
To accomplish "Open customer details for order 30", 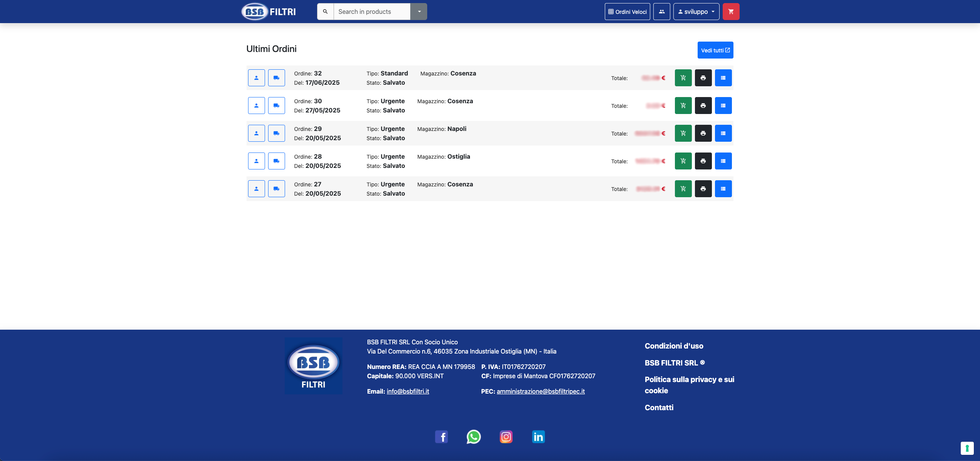I will click(256, 106).
